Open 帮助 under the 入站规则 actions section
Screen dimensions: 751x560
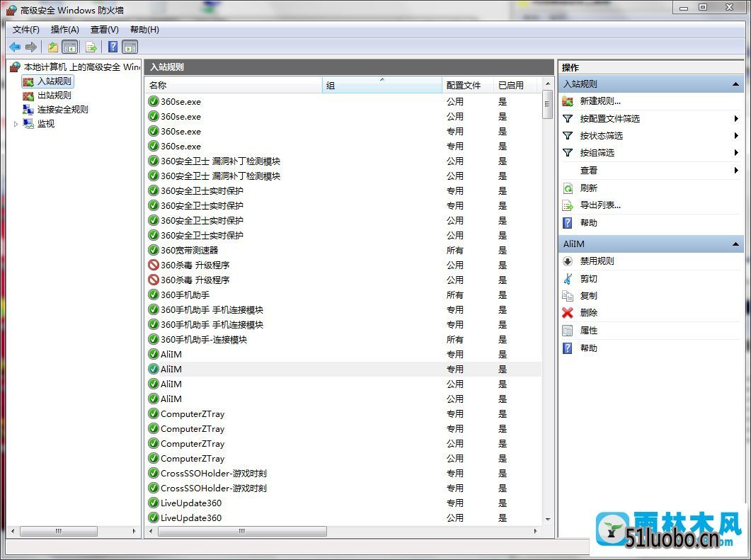[x=589, y=223]
